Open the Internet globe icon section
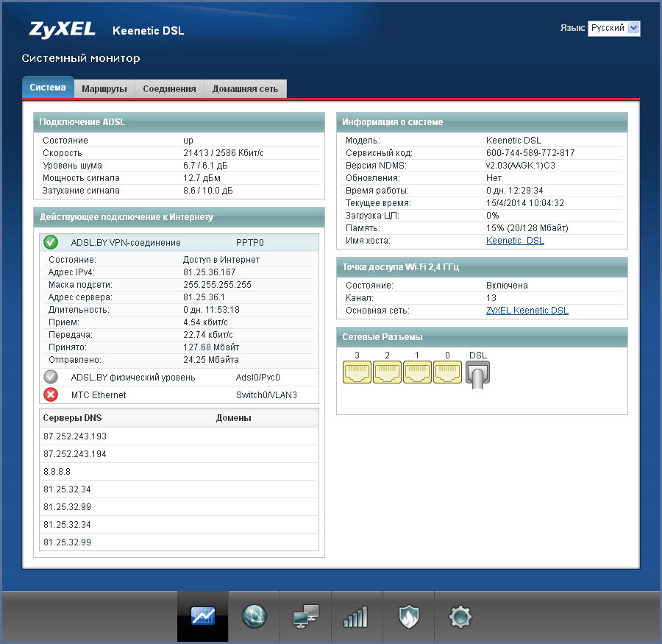This screenshot has width=662, height=644. pyautogui.click(x=254, y=616)
